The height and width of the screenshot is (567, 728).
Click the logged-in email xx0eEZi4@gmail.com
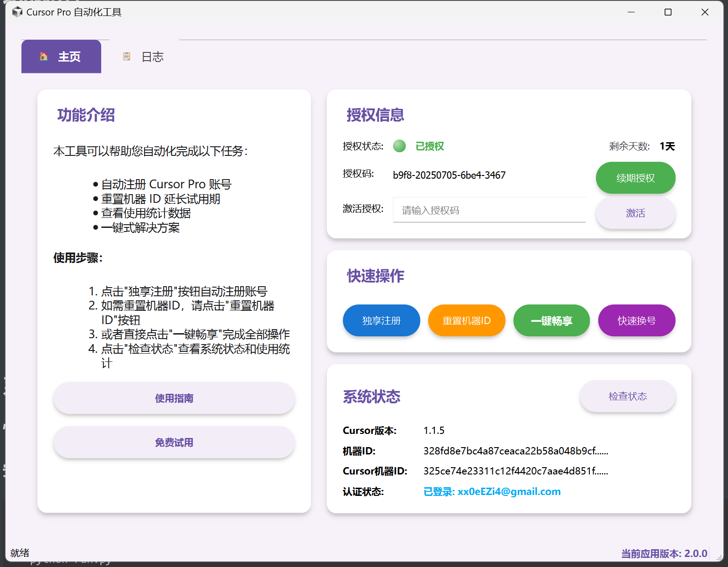pos(509,491)
